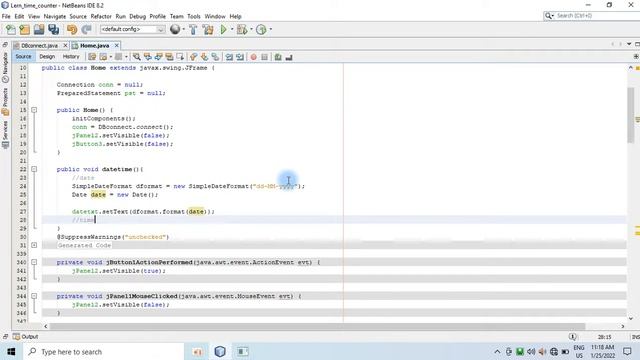Image resolution: width=640 pixels, height=360 pixels.
Task: Click the Redo arrow icon
Action: coord(86,29)
